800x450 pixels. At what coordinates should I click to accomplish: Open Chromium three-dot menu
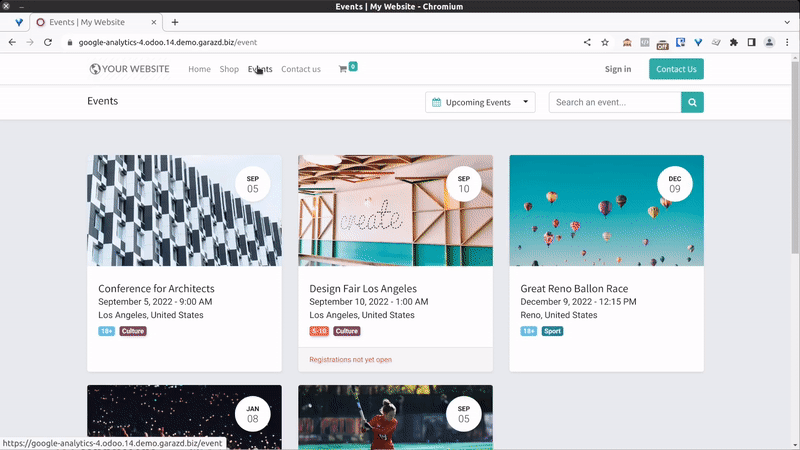point(787,42)
